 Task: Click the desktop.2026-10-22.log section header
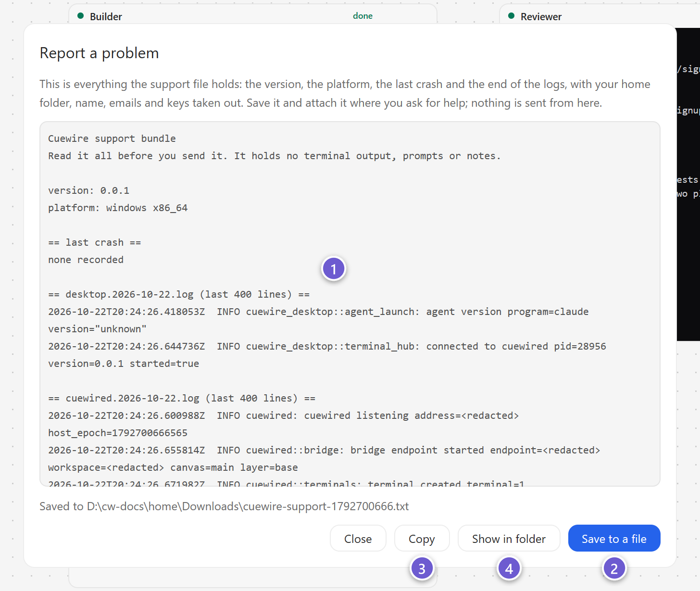(179, 294)
